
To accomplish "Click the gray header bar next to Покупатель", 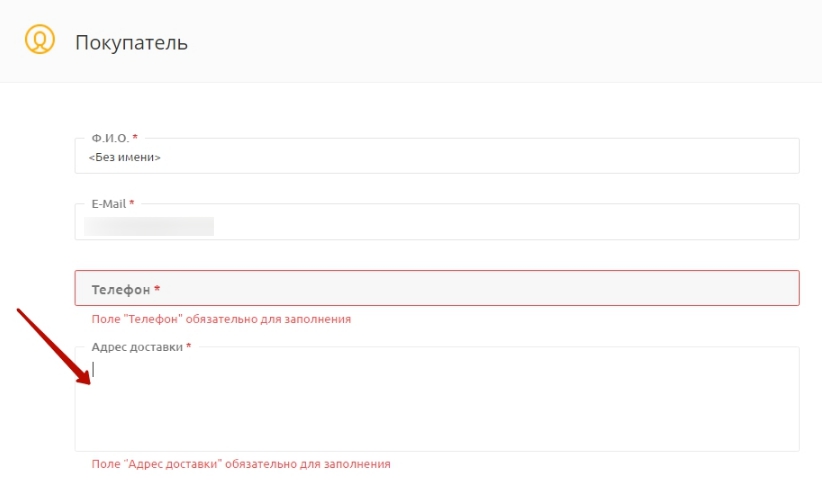I will tap(500, 43).
